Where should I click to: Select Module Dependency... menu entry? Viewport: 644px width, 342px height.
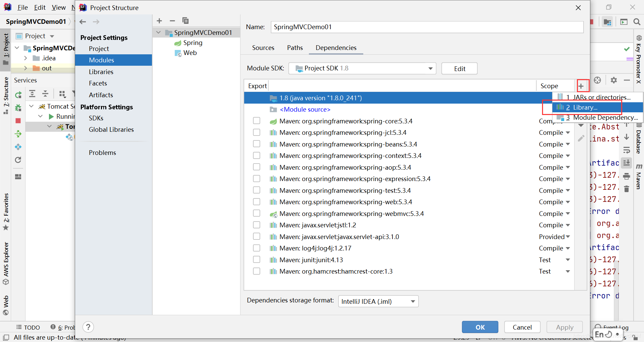[x=598, y=117]
